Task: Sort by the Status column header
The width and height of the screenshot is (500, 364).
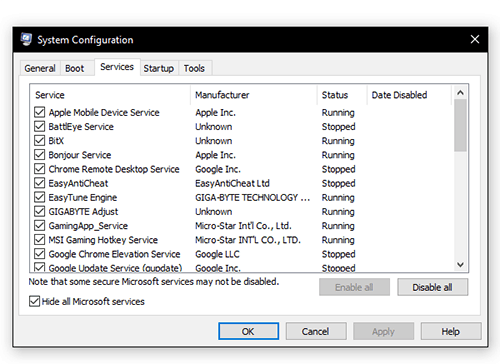Action: point(342,95)
